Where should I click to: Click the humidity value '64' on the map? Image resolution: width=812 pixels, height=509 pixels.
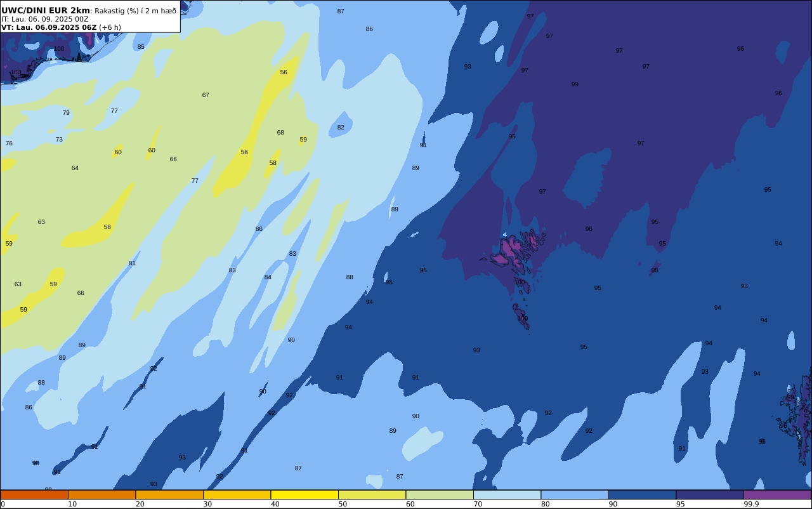(x=75, y=168)
